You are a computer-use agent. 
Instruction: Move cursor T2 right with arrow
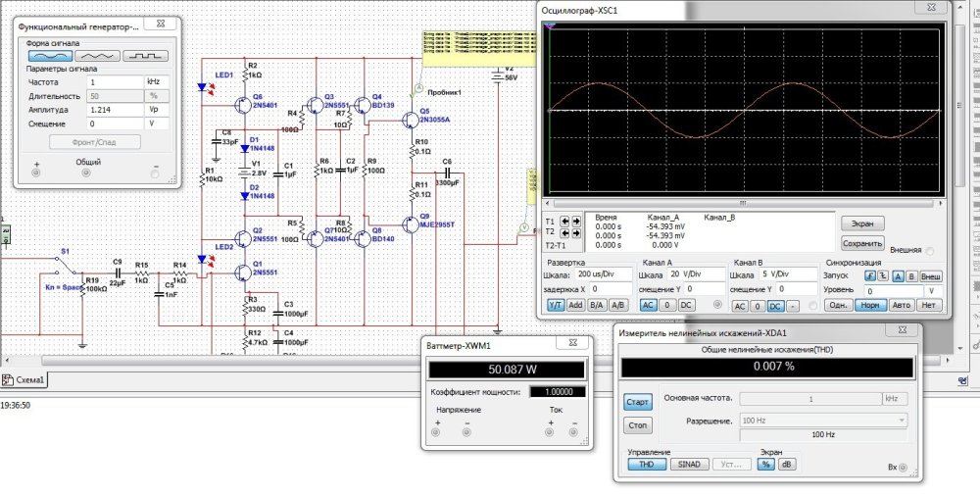tap(576, 234)
